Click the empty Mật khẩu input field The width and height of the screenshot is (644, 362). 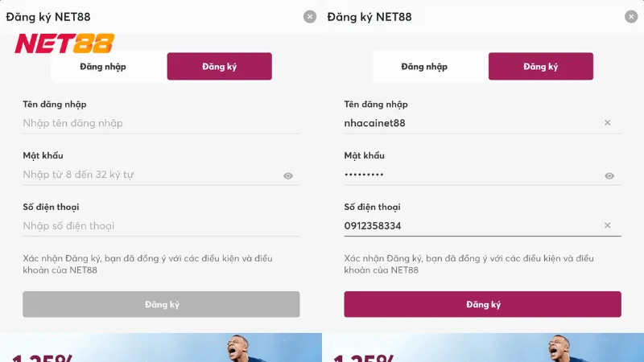(x=149, y=175)
